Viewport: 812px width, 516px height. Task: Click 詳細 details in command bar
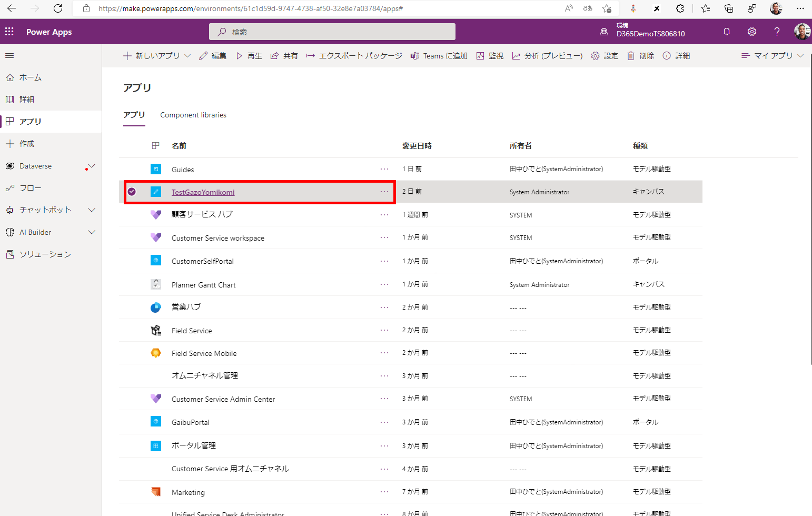pyautogui.click(x=676, y=56)
